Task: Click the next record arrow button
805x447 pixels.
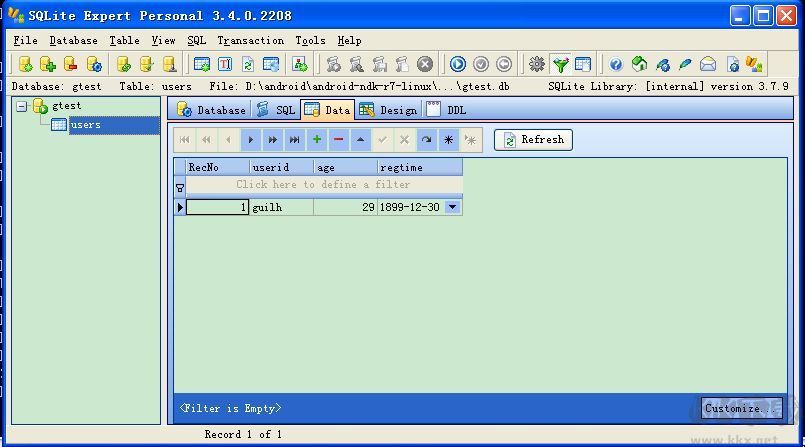Action: tap(251, 140)
